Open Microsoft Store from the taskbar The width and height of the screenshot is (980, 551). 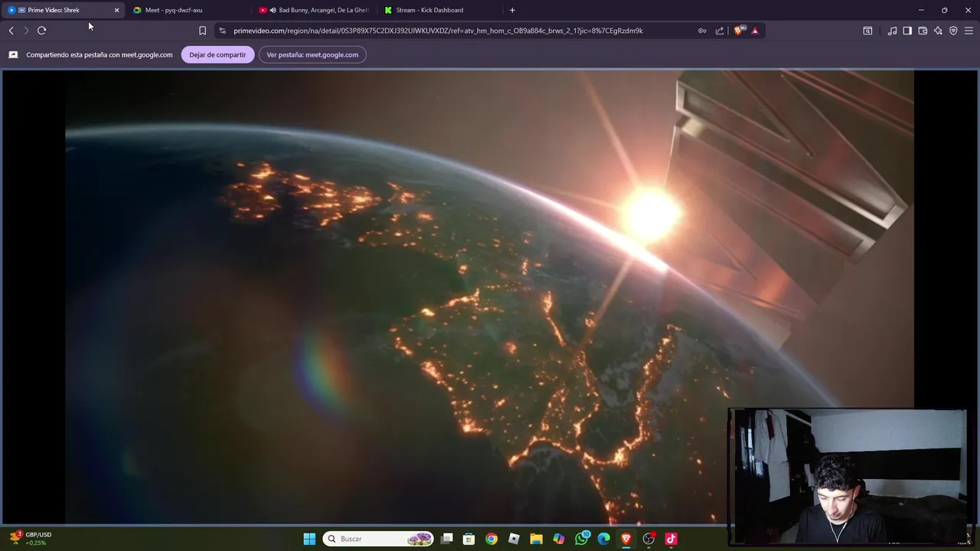point(469,539)
